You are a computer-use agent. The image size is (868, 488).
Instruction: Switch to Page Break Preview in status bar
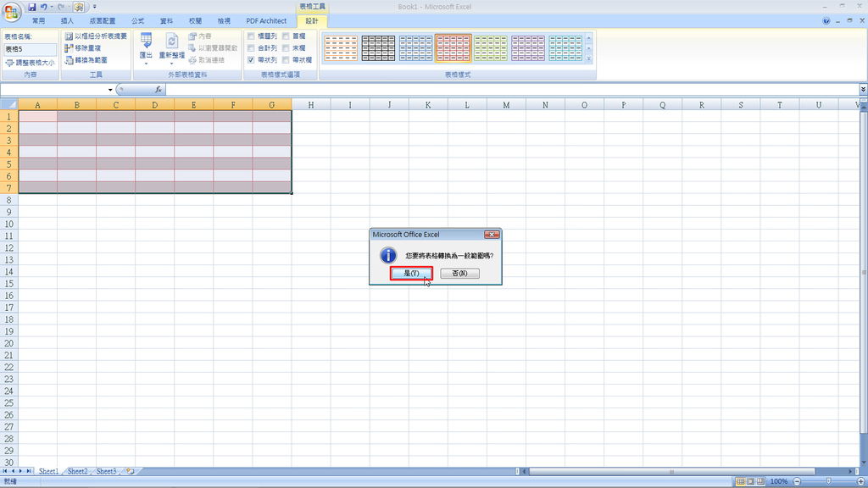point(760,481)
